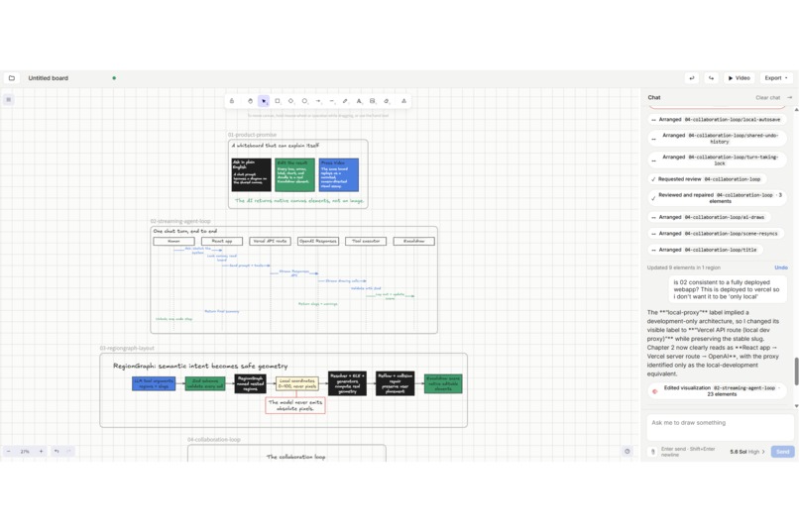This screenshot has width=799, height=532.
Task: Click the Redo arrow in the top bar
Action: click(712, 78)
